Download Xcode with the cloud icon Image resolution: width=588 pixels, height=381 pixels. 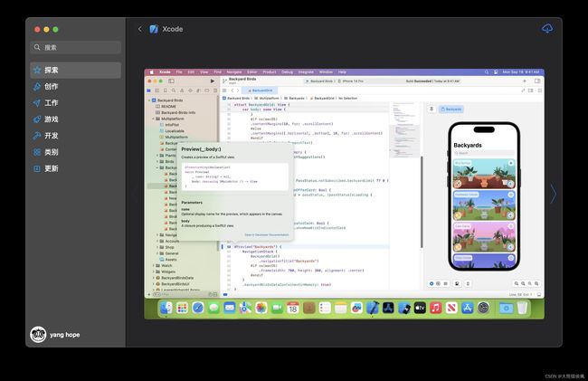pyautogui.click(x=547, y=29)
